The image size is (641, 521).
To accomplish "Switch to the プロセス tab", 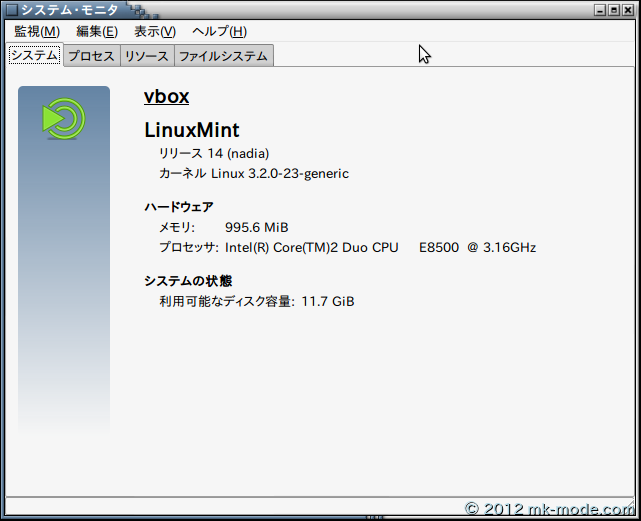I will tap(91, 56).
